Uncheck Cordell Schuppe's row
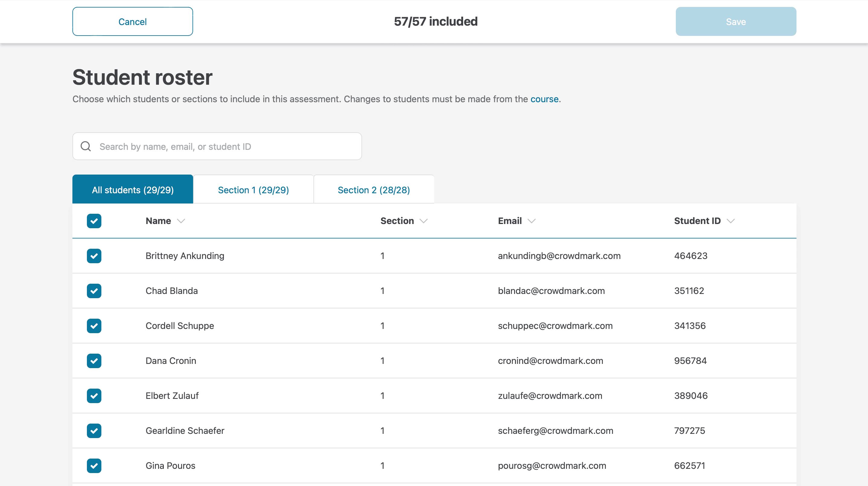This screenshot has height=486, width=868. 94,326
